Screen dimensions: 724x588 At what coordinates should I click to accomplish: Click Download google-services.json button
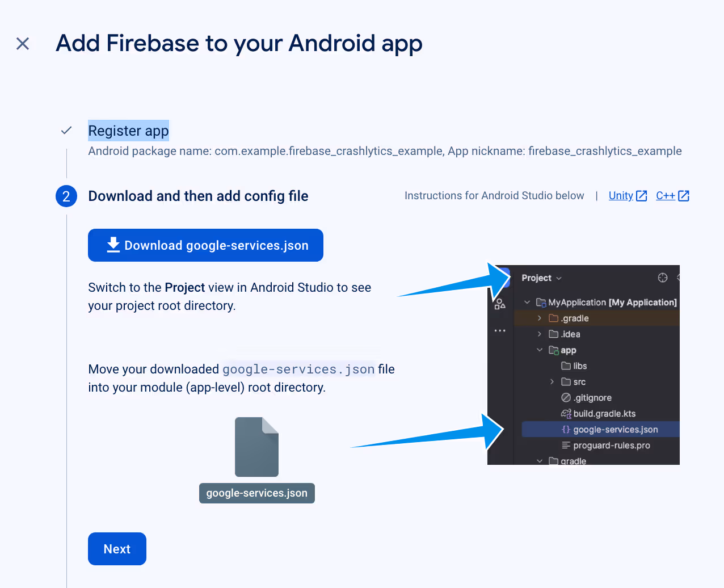(205, 245)
